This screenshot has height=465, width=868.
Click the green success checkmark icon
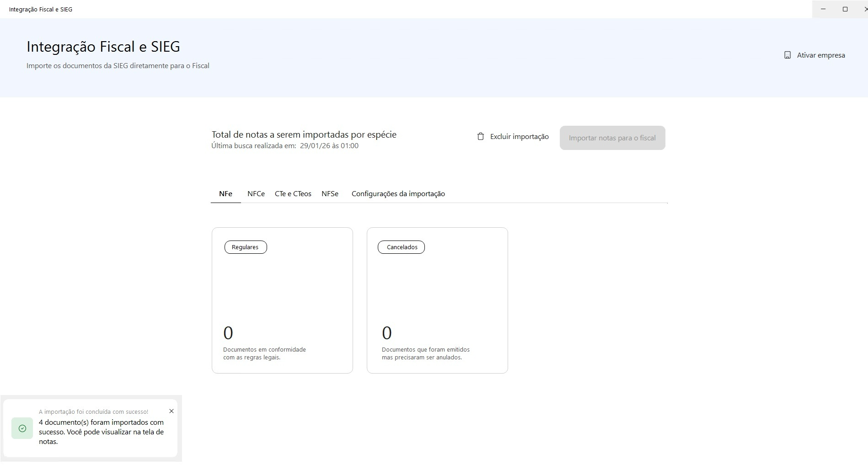[22, 428]
